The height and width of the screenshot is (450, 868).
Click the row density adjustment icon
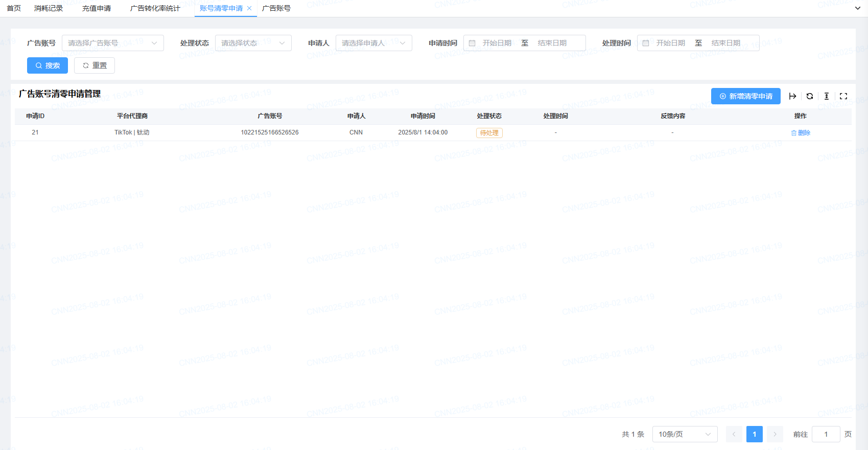[827, 96]
